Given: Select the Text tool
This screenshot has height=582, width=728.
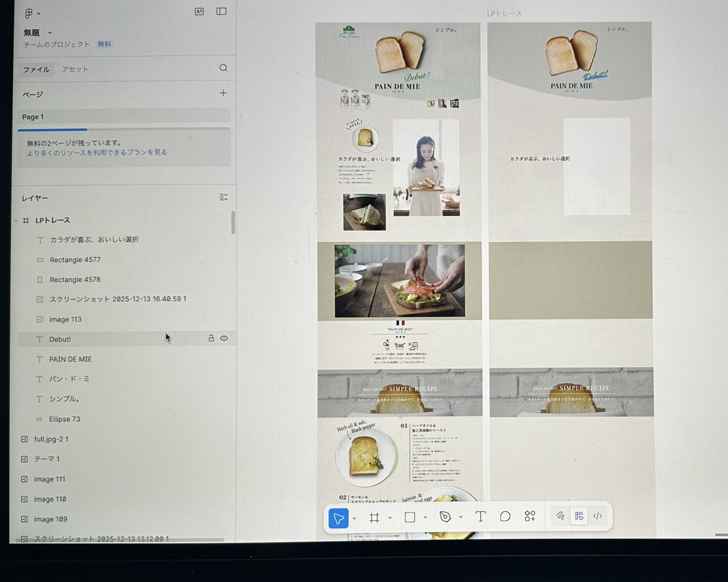Looking at the screenshot, I should 480,517.
